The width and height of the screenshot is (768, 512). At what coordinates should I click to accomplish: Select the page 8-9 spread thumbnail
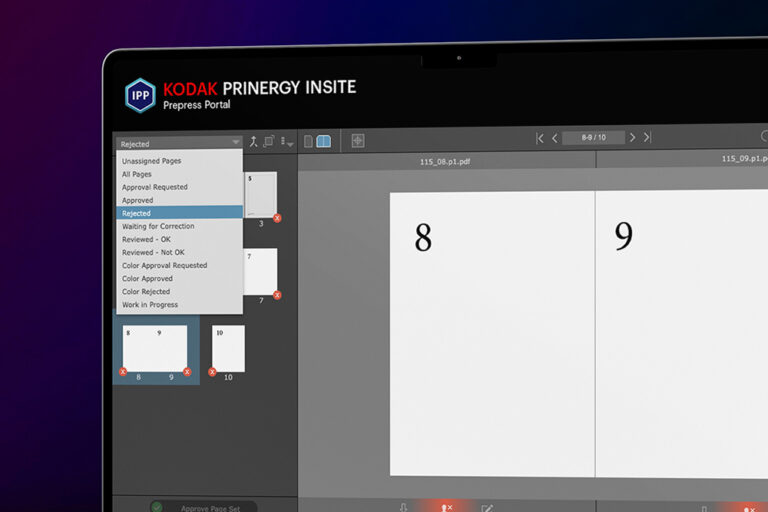tap(155, 348)
